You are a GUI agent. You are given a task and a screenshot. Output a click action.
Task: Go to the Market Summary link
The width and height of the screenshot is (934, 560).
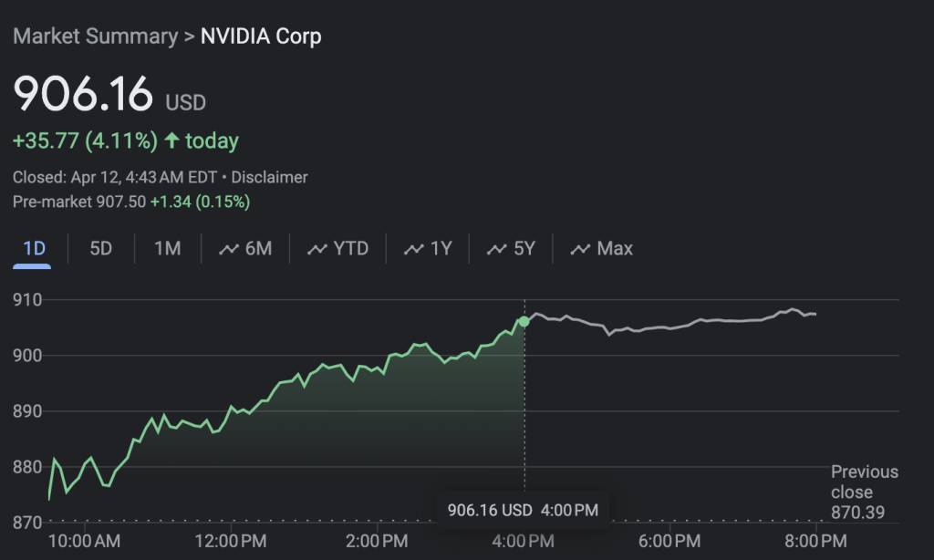[x=95, y=36]
